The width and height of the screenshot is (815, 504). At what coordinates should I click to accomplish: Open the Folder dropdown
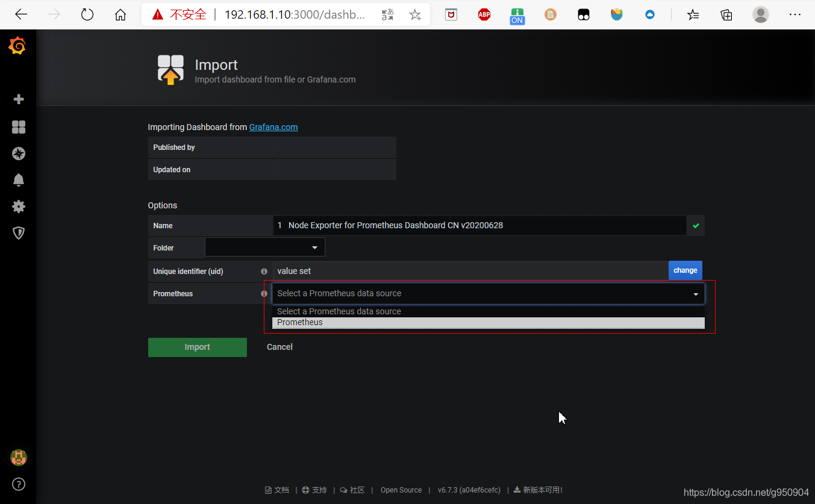(x=265, y=247)
